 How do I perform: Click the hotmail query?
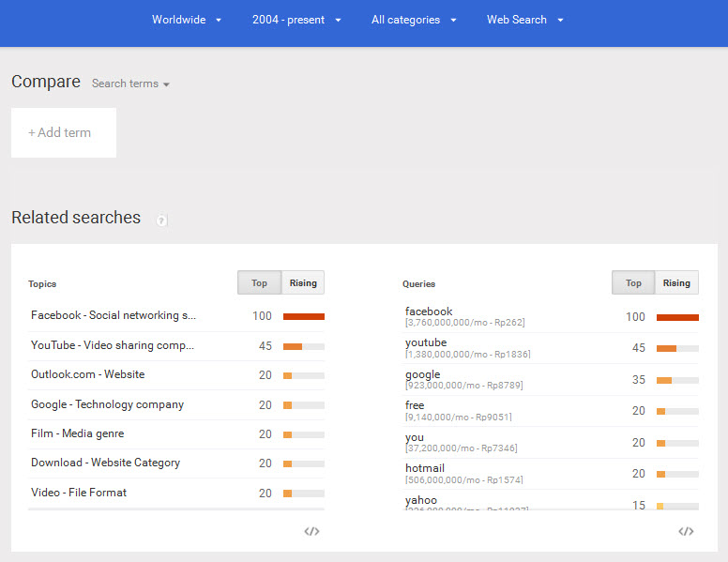(x=425, y=468)
